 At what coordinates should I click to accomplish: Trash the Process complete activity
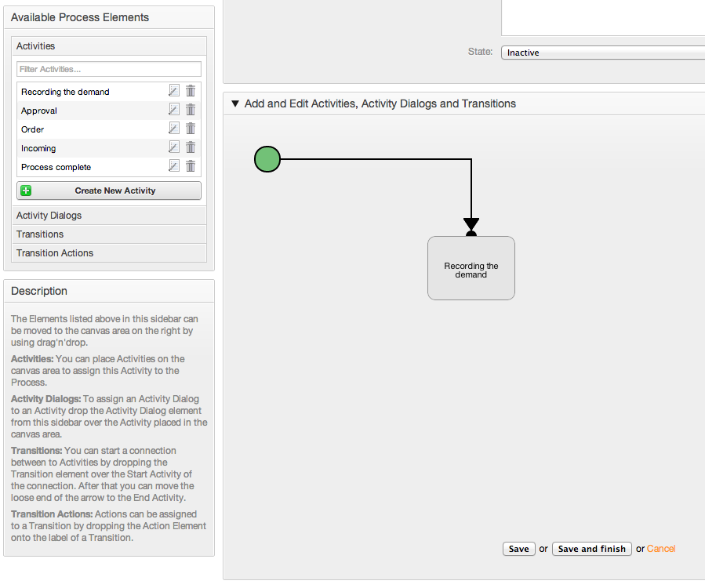tap(191, 166)
